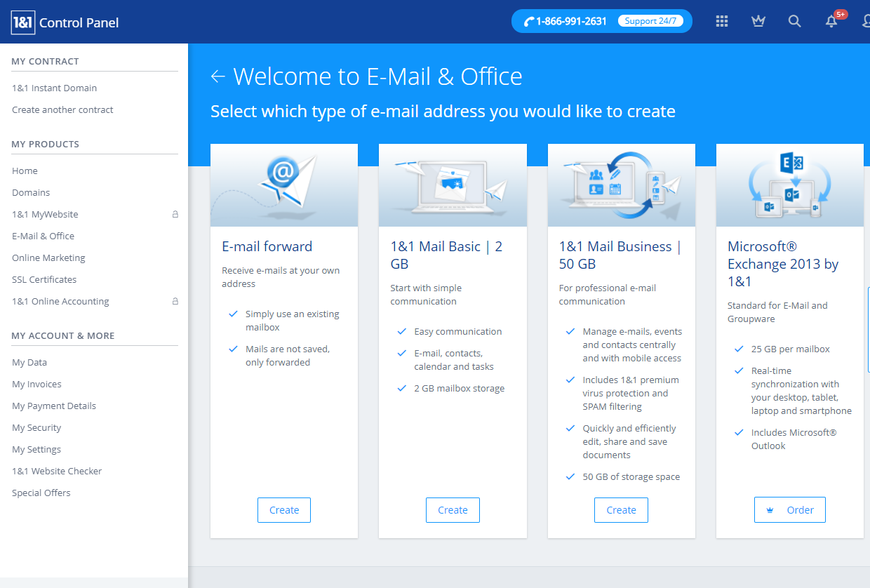Viewport: 870px width, 588px height.
Task: Click the 1&1 Mail Basic | 2 GB title
Action: [446, 255]
